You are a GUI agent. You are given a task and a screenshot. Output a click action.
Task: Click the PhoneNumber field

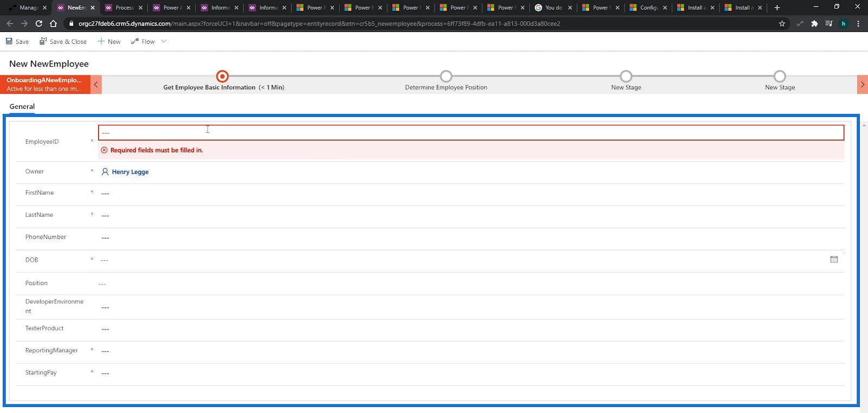[x=471, y=237]
